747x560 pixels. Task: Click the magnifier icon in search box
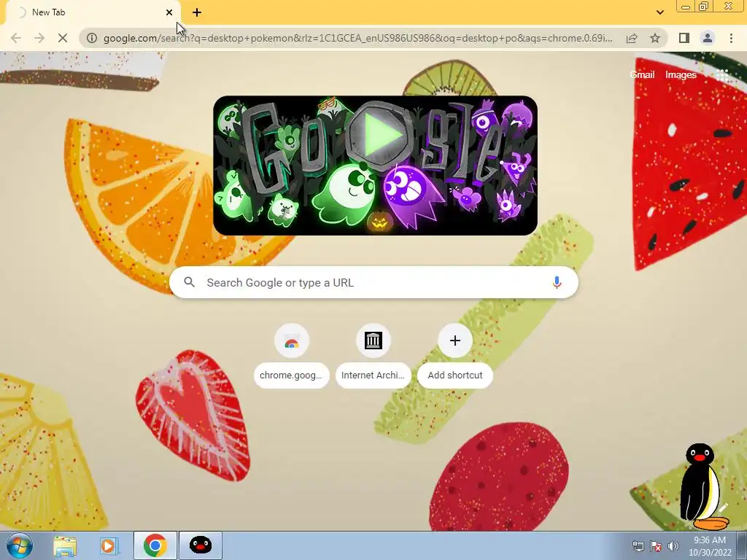tap(189, 282)
